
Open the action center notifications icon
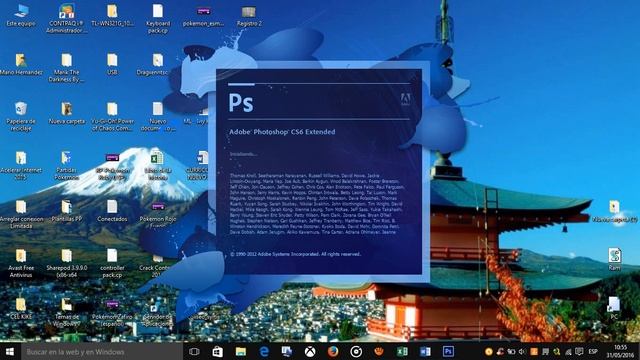pos(579,351)
